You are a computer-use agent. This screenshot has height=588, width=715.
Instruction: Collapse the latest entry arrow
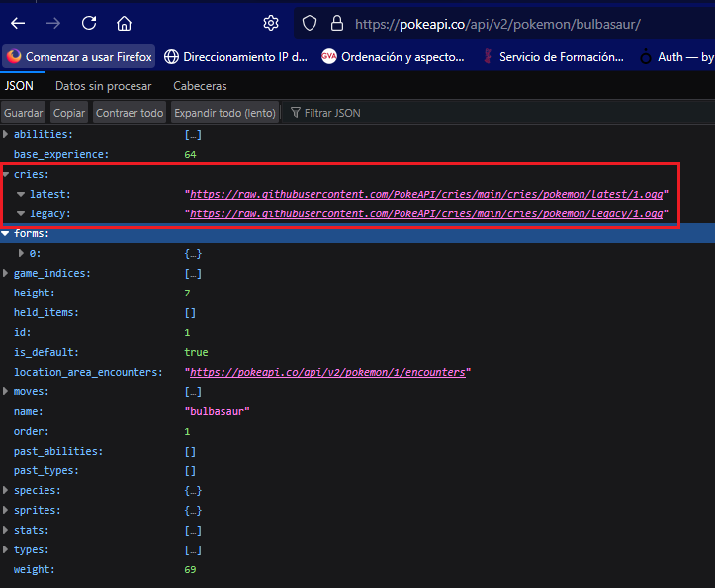point(21,194)
